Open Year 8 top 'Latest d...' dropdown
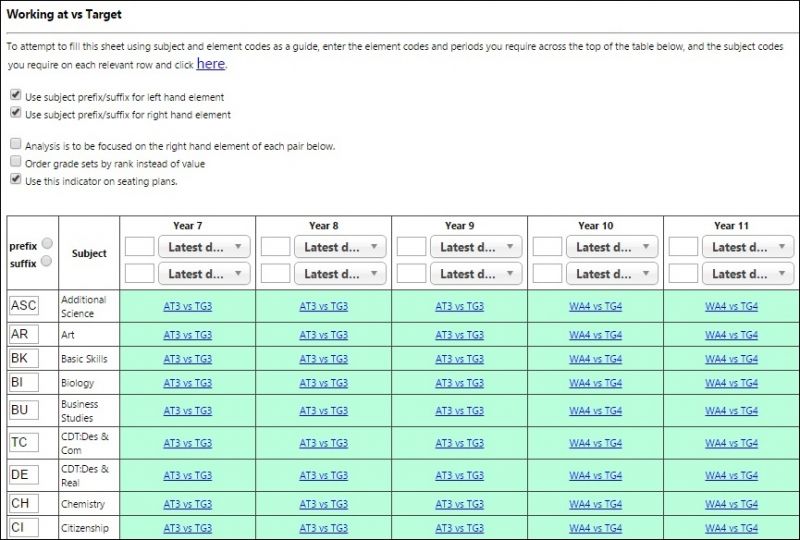The height and width of the screenshot is (540, 800). tap(340, 247)
